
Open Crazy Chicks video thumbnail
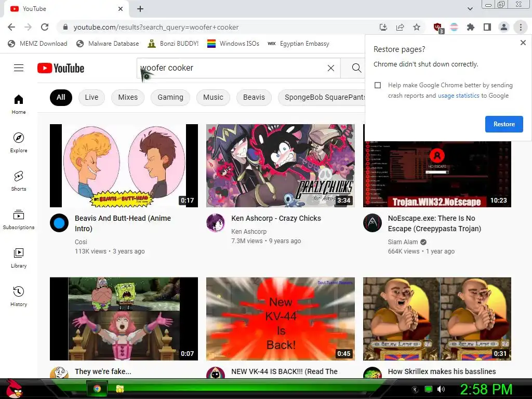tap(280, 166)
